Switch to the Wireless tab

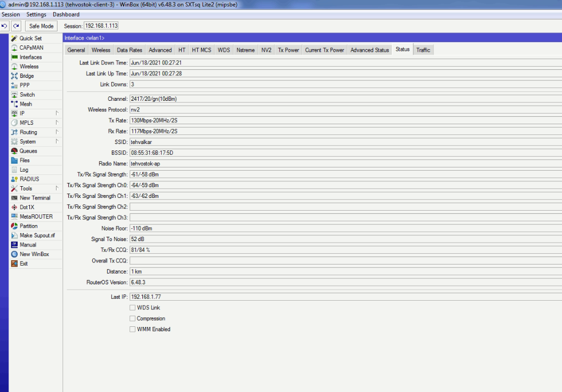101,50
